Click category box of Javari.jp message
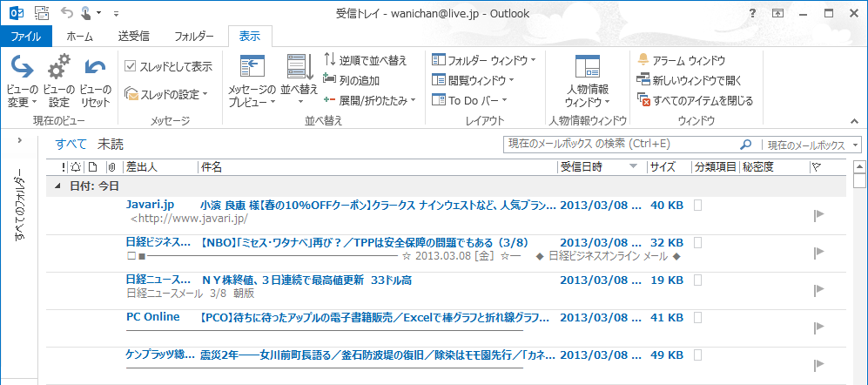The height and width of the screenshot is (385, 868). (x=698, y=206)
